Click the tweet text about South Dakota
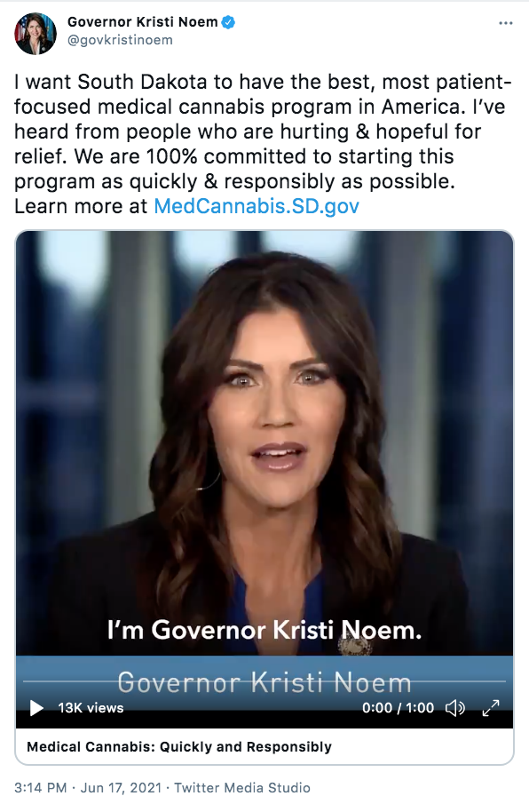This screenshot has width=529, height=812. (263, 144)
